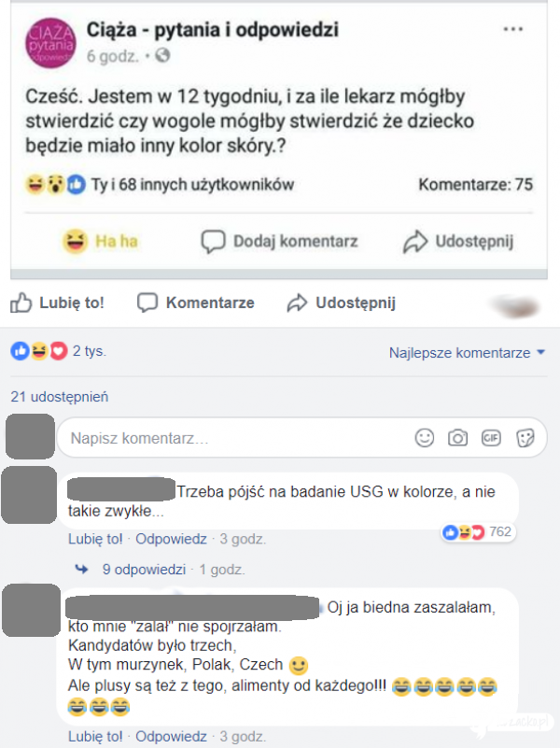Expand the 9 odpowiedzi replies thread
This screenshot has width=560, height=748.
click(144, 570)
